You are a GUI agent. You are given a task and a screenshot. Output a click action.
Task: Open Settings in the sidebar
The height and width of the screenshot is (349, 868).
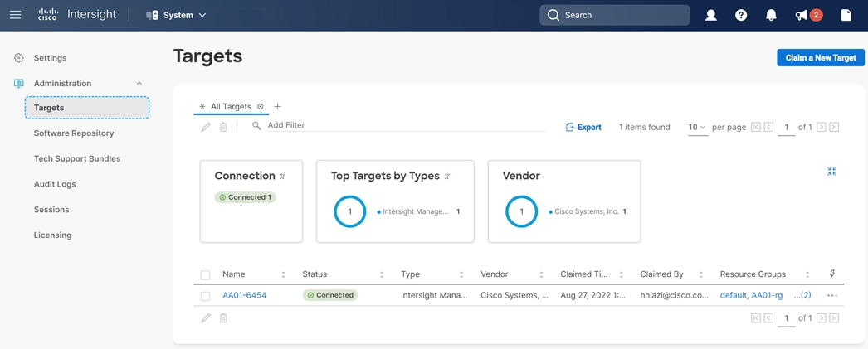click(x=50, y=58)
